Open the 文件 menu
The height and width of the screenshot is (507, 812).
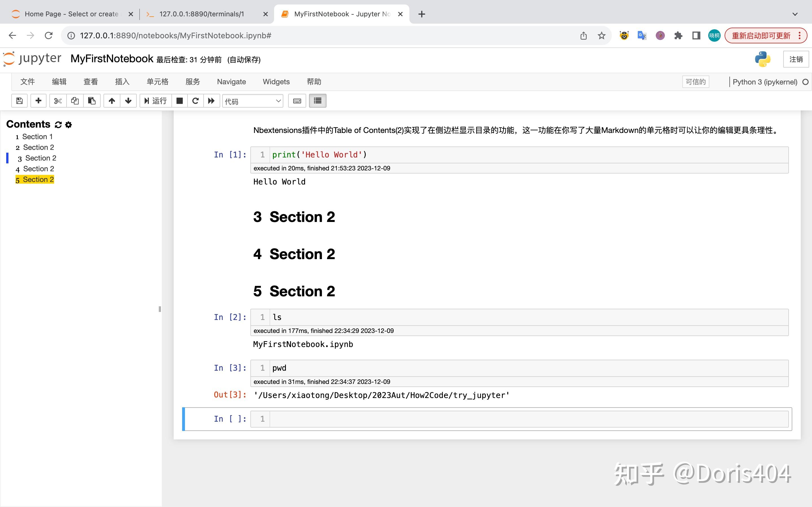[x=28, y=81]
